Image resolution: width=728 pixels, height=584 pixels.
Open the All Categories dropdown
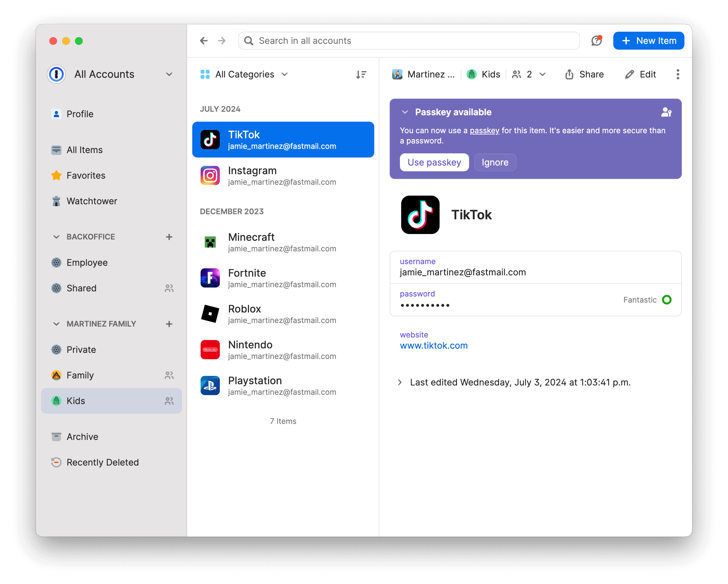coord(244,74)
